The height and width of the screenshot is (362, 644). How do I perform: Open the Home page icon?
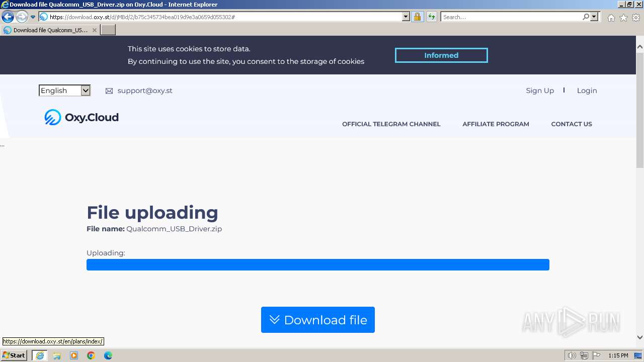tap(611, 18)
